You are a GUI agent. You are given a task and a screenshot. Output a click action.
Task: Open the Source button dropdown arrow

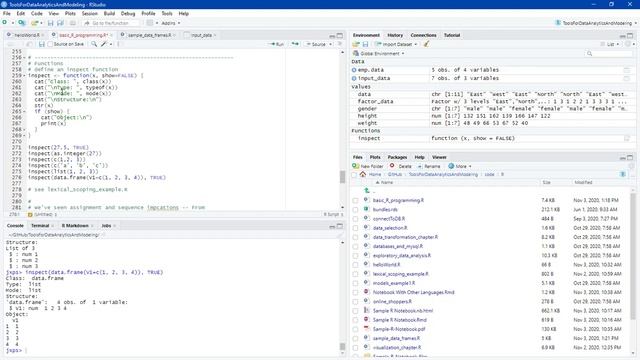pos(331,44)
